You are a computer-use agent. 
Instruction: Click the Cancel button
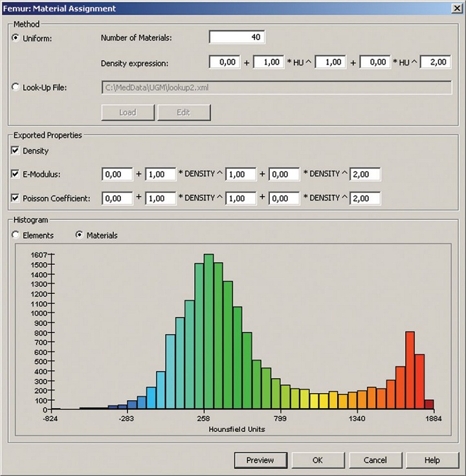[x=375, y=460]
